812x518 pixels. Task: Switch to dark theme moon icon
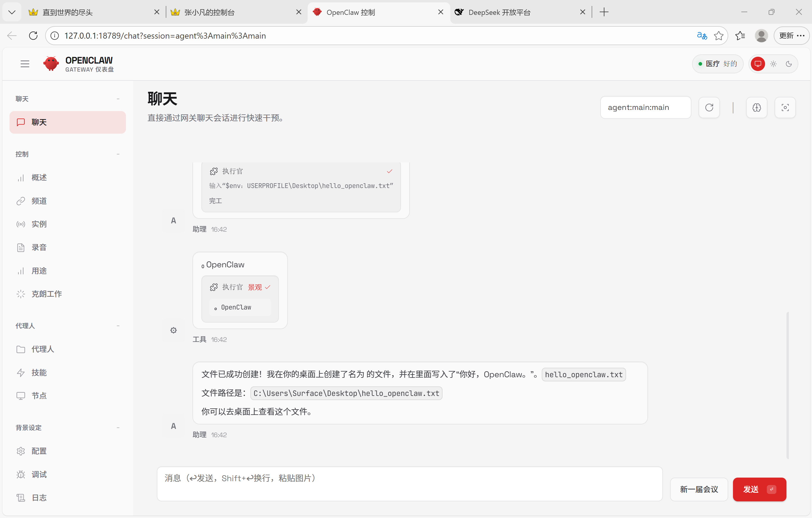[789, 64]
